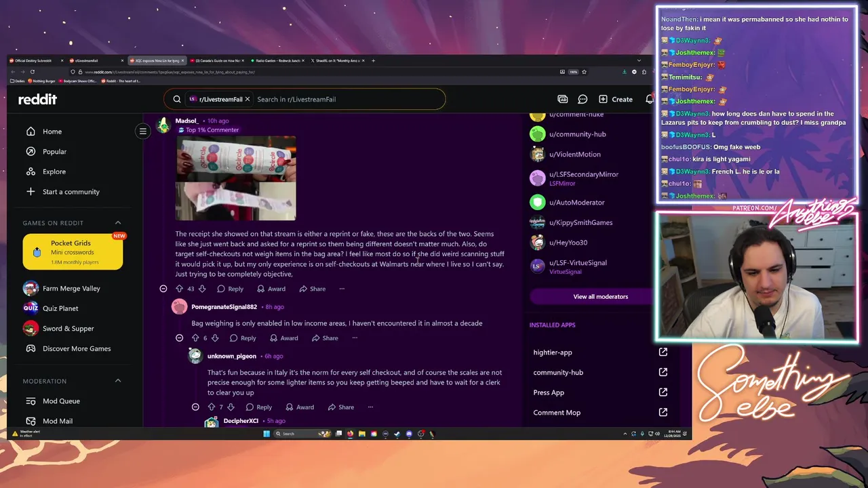Viewport: 868px width, 488px height.
Task: Open the unknown_pigeon user profile
Action: point(231,357)
